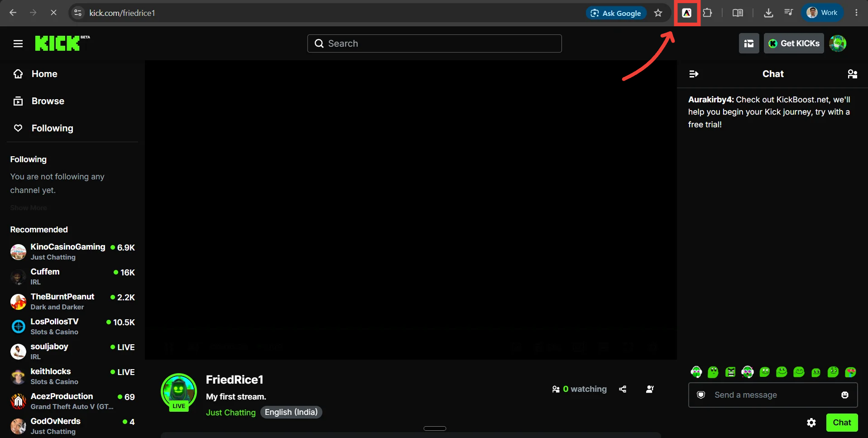This screenshot has height=438, width=868.
Task: Open souljaboy's live channel
Action: coord(72,351)
